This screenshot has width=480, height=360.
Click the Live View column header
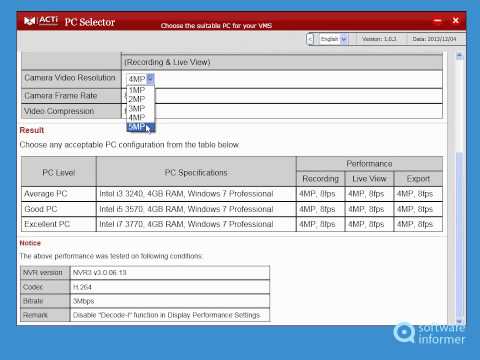click(369, 179)
